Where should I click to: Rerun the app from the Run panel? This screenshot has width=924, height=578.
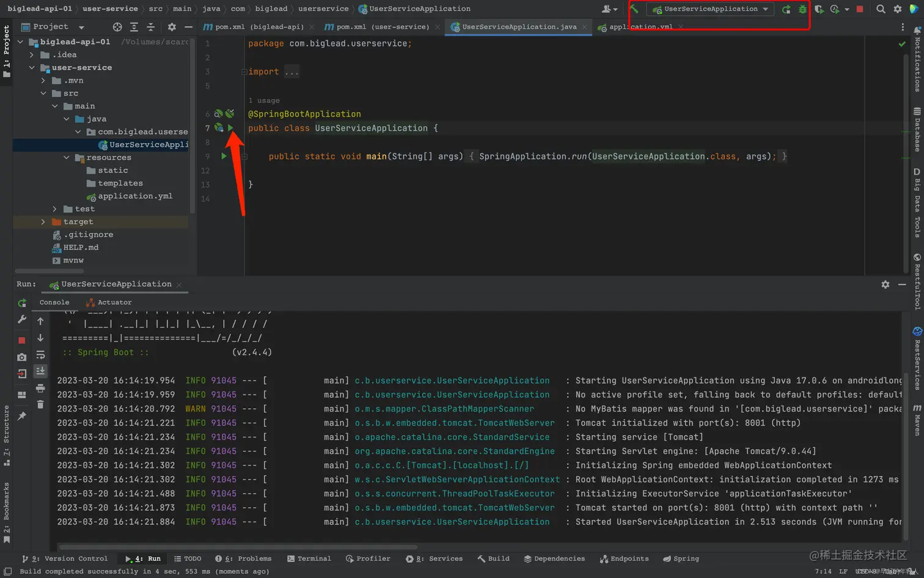click(22, 303)
